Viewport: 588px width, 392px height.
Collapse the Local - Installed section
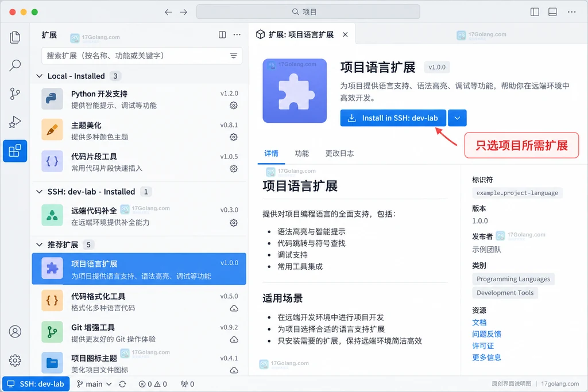(x=40, y=76)
